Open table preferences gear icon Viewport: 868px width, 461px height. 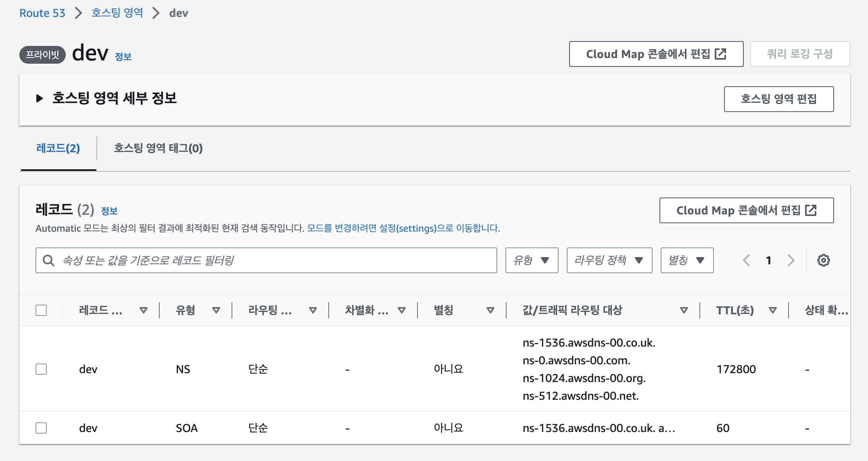coord(823,260)
